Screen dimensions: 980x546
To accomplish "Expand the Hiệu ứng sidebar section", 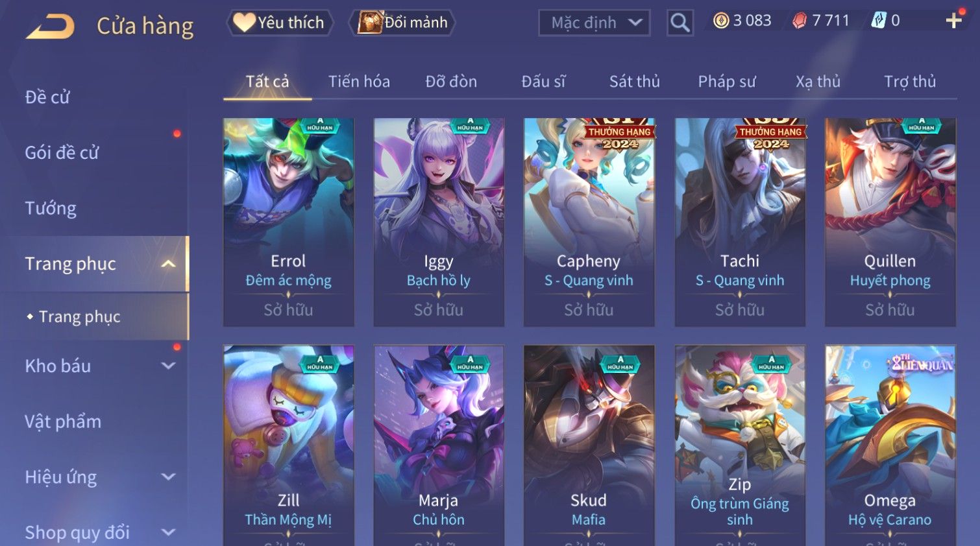I will 168,477.
